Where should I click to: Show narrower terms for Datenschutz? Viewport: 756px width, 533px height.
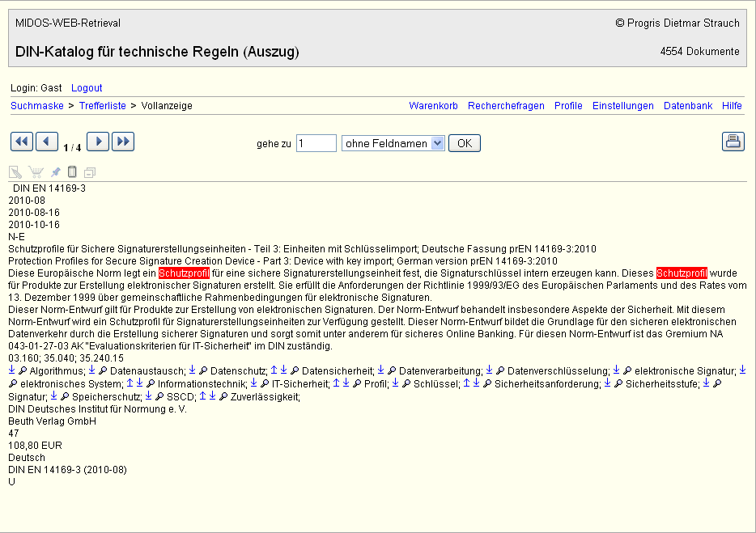(193, 371)
